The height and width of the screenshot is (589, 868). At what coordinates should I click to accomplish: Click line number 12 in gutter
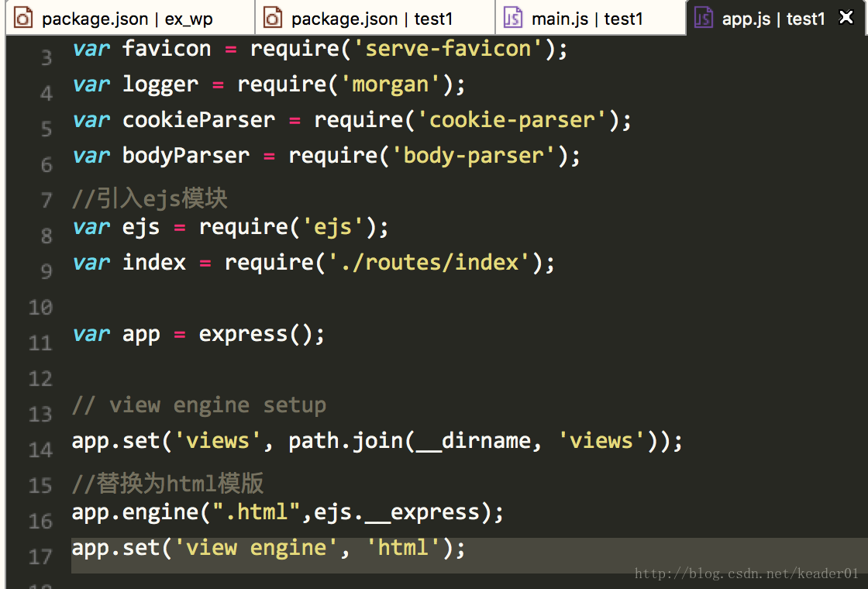(x=40, y=379)
